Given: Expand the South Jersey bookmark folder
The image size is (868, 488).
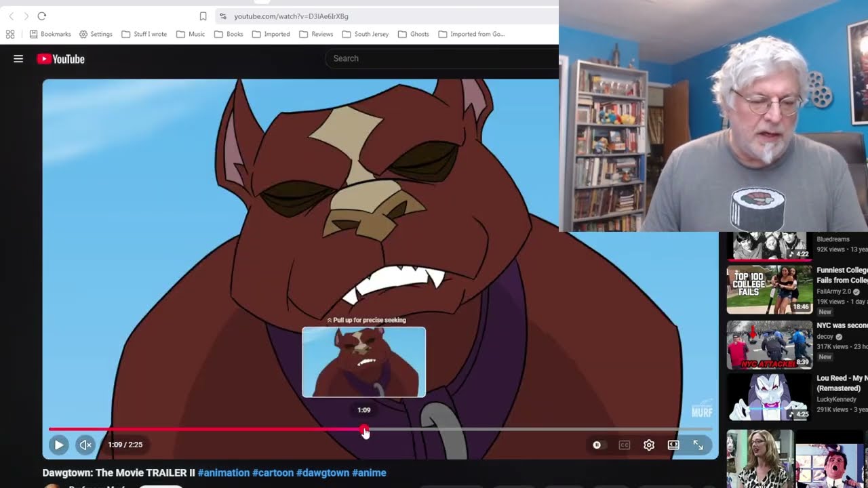Looking at the screenshot, I should pyautogui.click(x=366, y=34).
